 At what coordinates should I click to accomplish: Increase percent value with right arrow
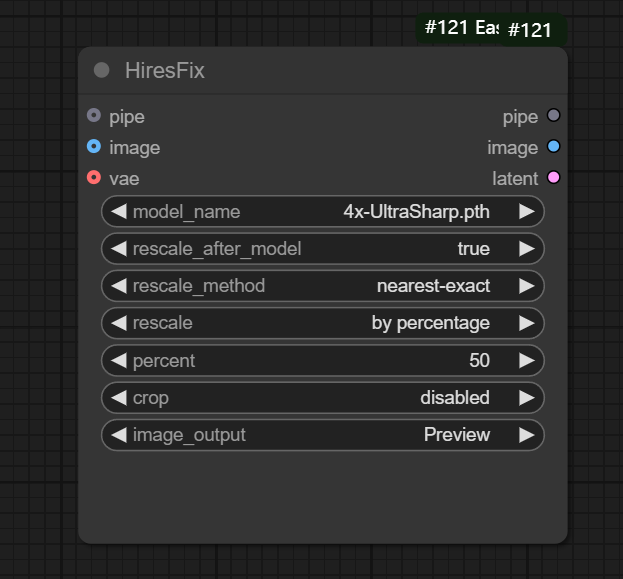(526, 360)
